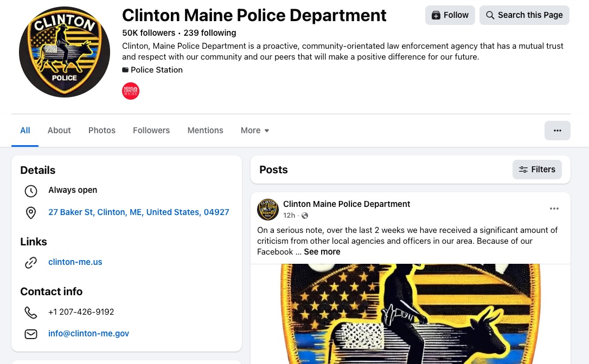Expand the More tab dropdown
The image size is (589, 364).
pos(255,131)
